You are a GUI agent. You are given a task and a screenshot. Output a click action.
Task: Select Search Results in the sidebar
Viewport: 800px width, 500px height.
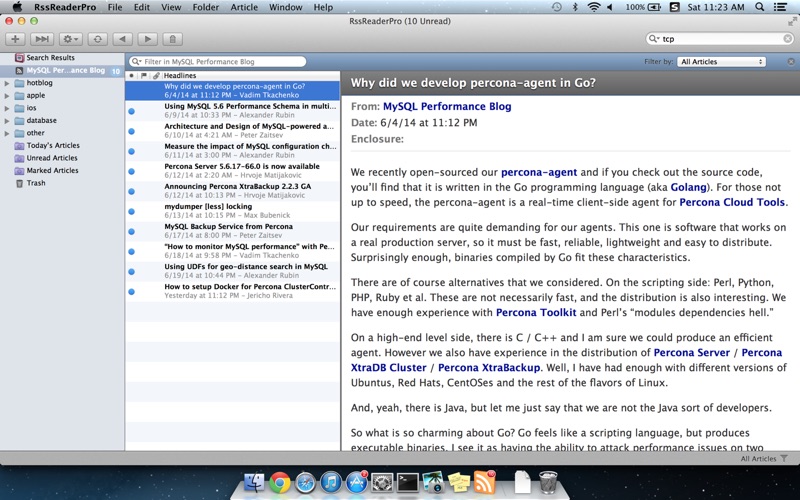pyautogui.click(x=50, y=58)
